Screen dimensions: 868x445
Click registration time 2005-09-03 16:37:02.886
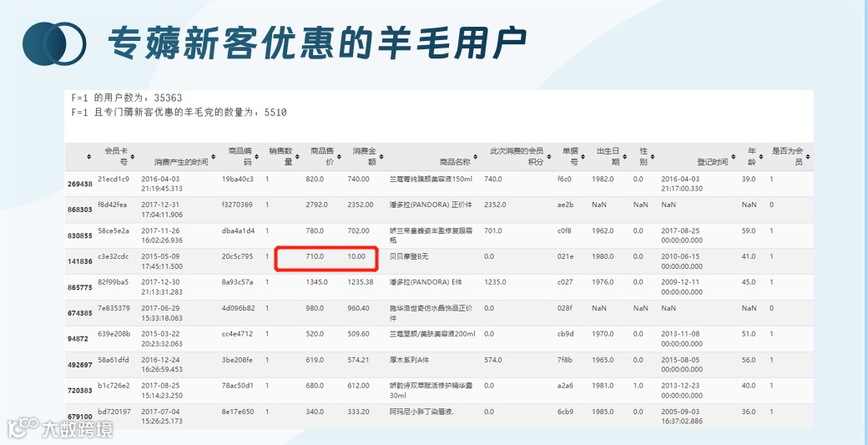click(x=682, y=417)
